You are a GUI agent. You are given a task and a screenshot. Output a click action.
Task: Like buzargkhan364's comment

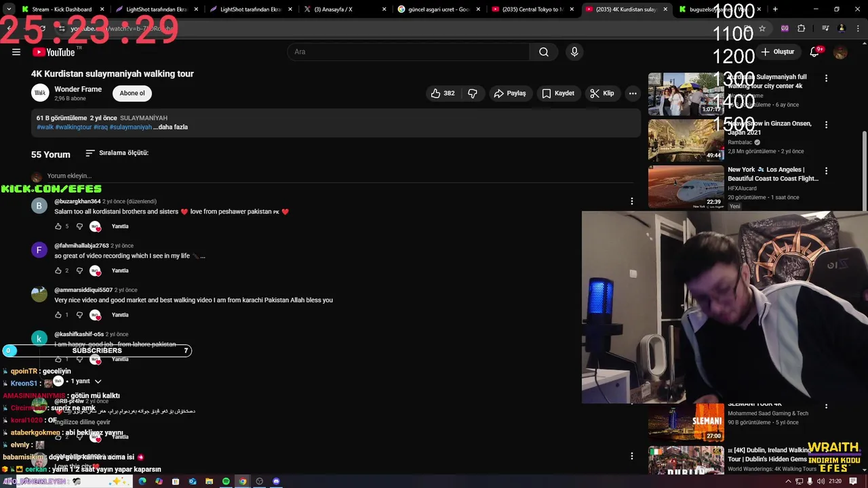click(x=58, y=226)
